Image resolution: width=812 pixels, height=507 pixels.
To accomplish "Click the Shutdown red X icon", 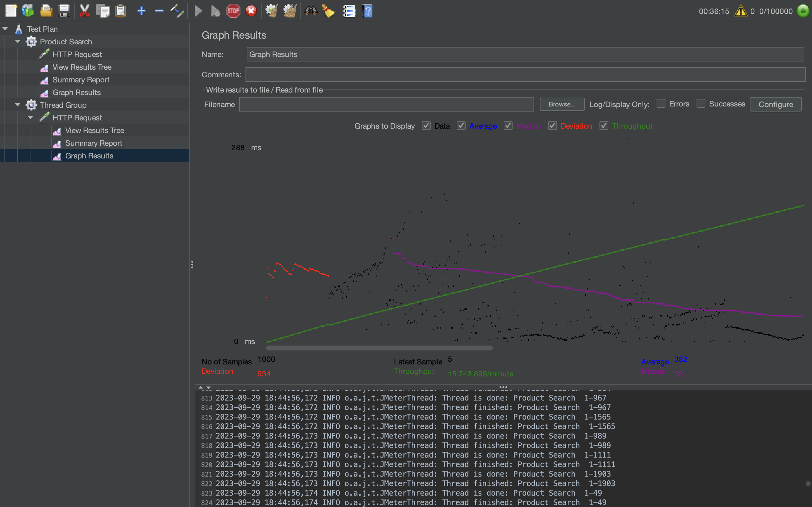I will pyautogui.click(x=251, y=11).
